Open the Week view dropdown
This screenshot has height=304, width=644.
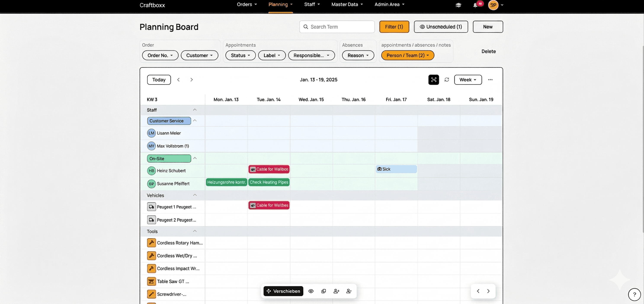click(x=468, y=80)
